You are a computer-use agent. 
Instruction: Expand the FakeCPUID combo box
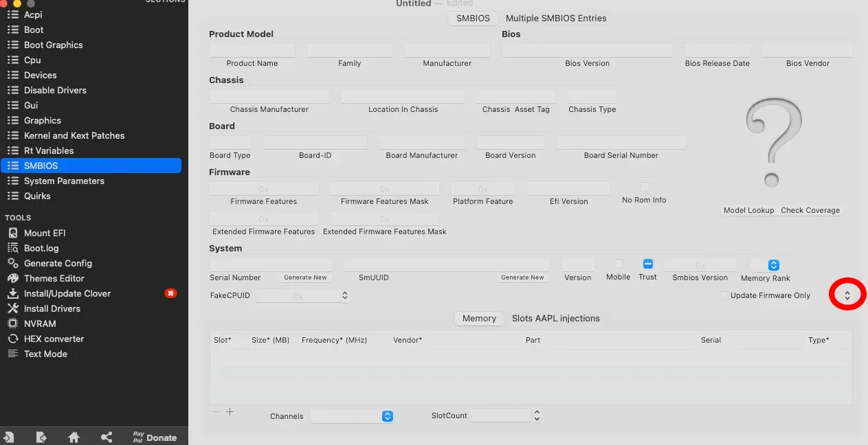coord(345,296)
